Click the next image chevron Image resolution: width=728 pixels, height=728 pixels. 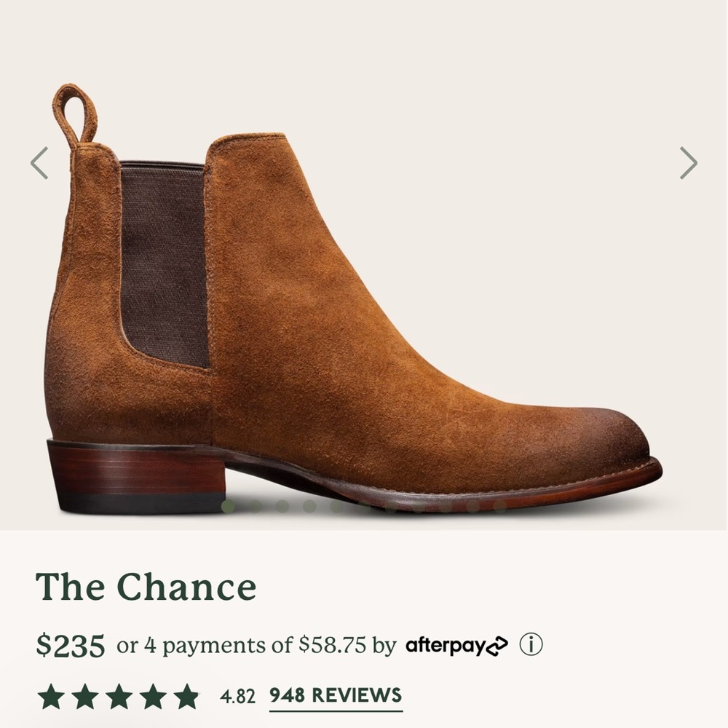tap(687, 163)
